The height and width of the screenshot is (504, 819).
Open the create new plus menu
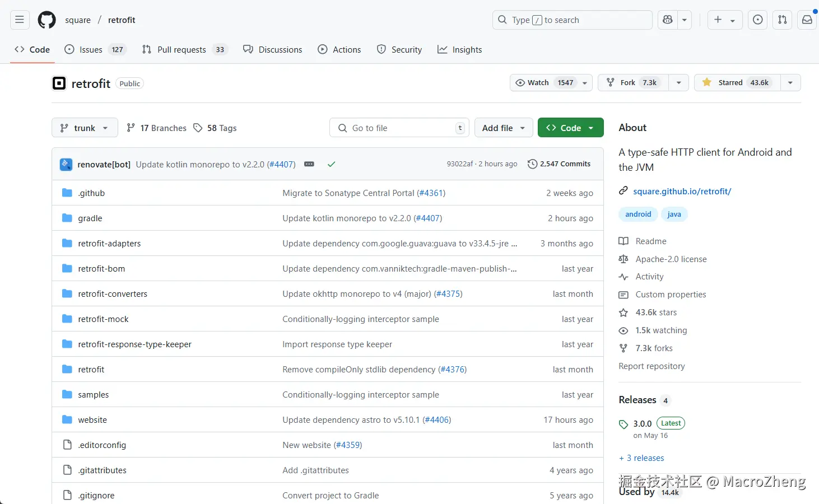pos(725,20)
